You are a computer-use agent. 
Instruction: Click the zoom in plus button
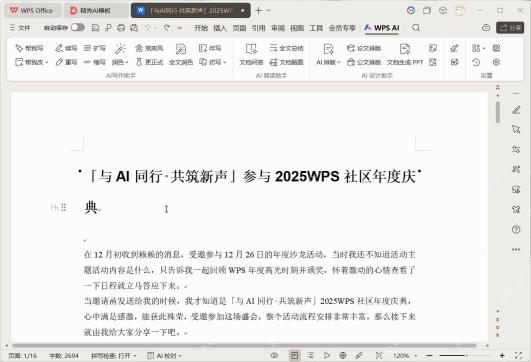[502, 355]
